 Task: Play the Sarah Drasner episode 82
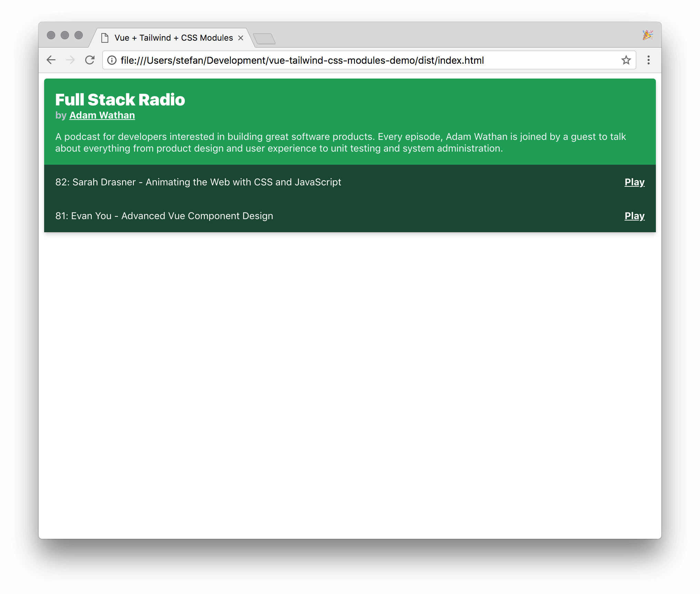(x=634, y=182)
